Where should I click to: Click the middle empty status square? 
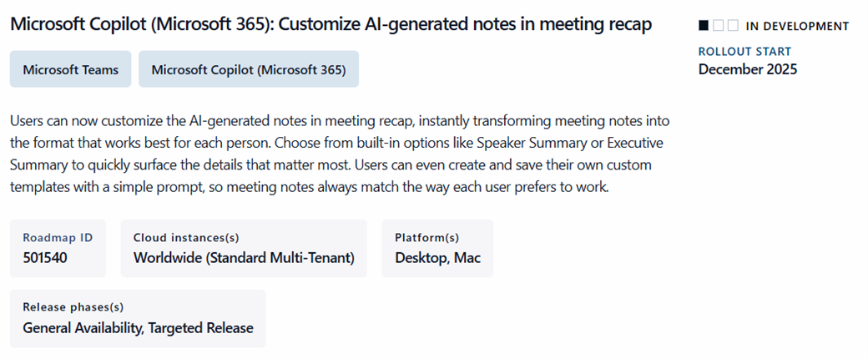(719, 26)
